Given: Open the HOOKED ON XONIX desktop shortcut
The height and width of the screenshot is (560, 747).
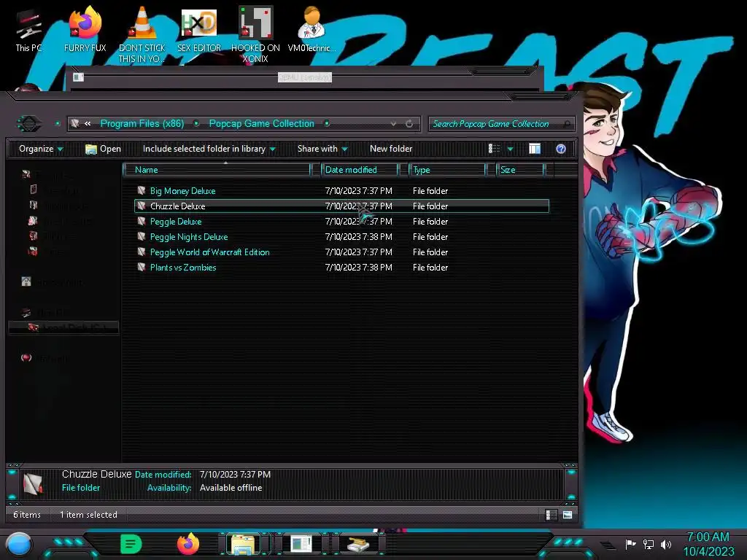Looking at the screenshot, I should pos(255,34).
